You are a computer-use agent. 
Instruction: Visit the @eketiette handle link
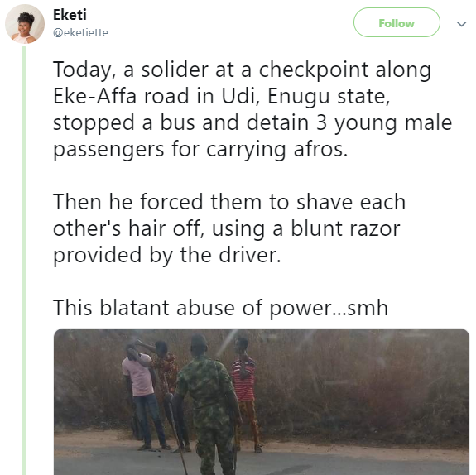(80, 32)
